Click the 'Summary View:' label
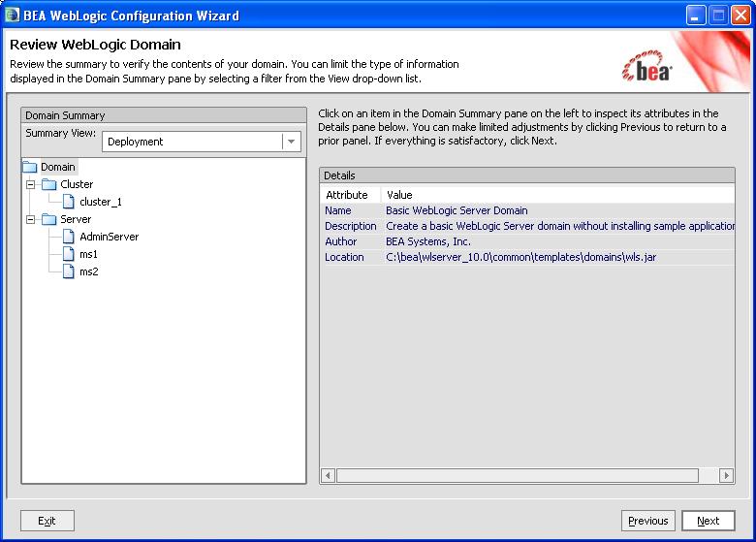Screen dimensions: 756x542 tap(61, 133)
